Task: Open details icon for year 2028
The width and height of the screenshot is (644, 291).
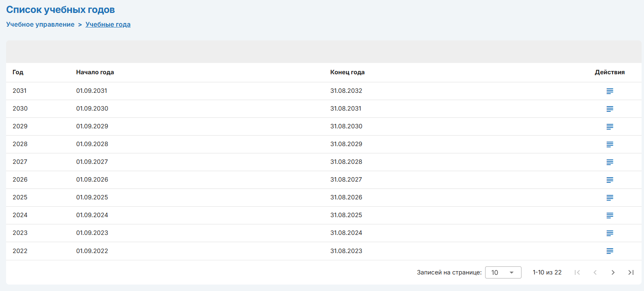Action: (610, 144)
